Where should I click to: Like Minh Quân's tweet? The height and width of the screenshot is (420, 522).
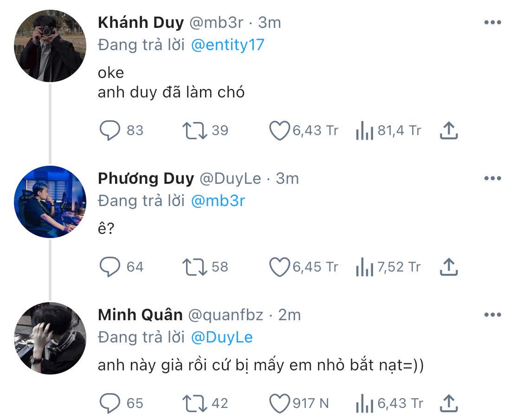coord(279,404)
